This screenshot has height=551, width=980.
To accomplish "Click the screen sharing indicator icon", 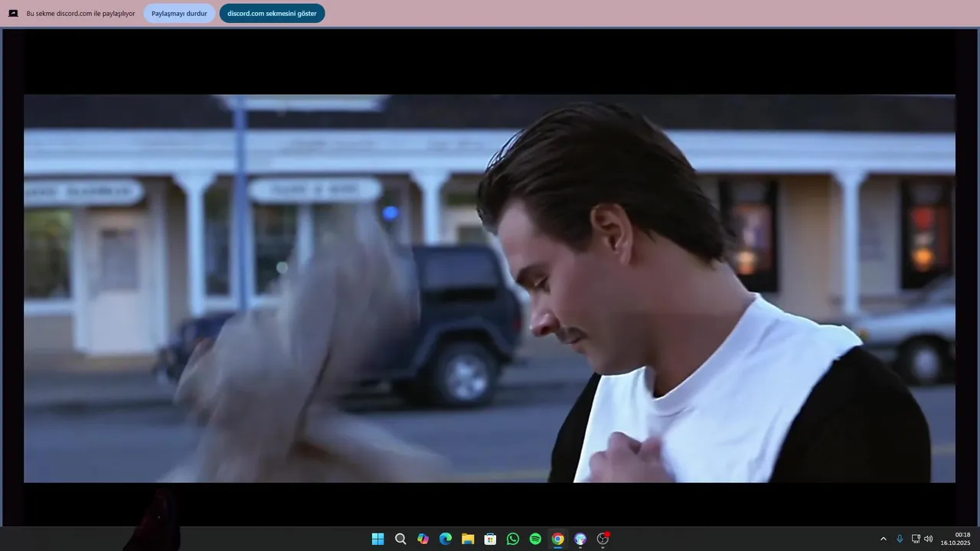I will coord(13,13).
